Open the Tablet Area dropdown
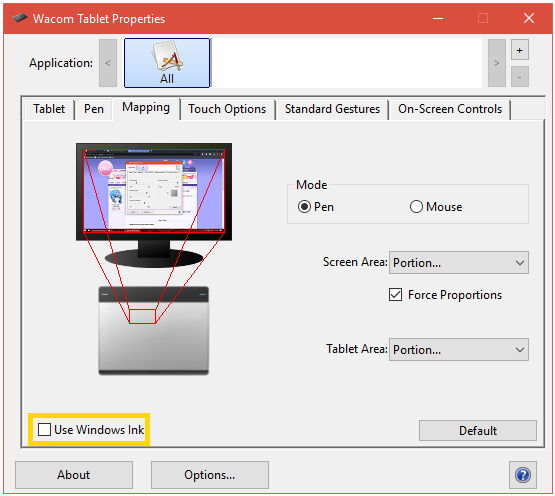The height and width of the screenshot is (496, 555). pyautogui.click(x=459, y=349)
